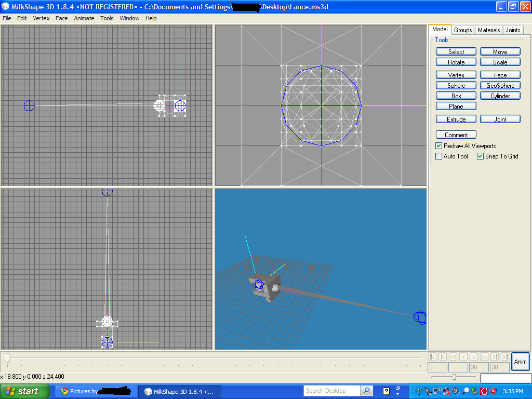Jump to the first animation frame

click(x=432, y=356)
